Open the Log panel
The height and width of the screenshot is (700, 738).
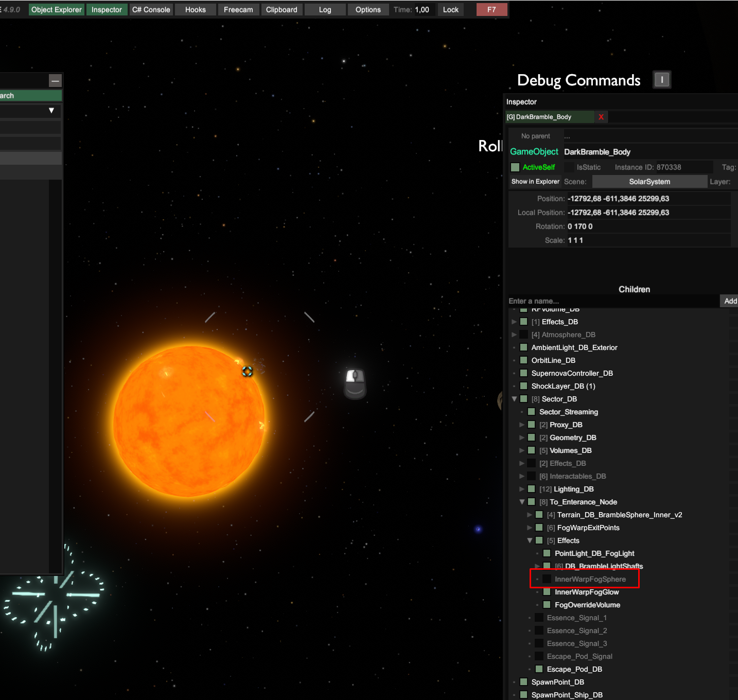point(325,9)
